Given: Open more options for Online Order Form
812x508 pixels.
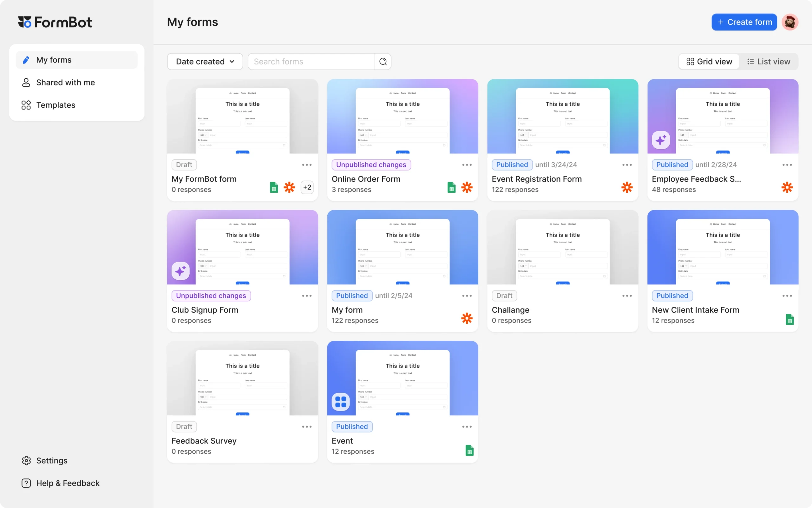Looking at the screenshot, I should tap(467, 165).
